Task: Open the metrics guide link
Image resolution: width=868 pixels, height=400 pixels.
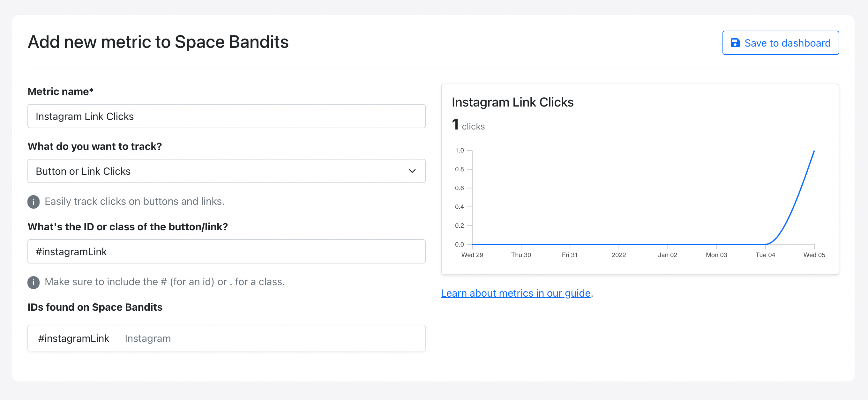Action: point(515,293)
